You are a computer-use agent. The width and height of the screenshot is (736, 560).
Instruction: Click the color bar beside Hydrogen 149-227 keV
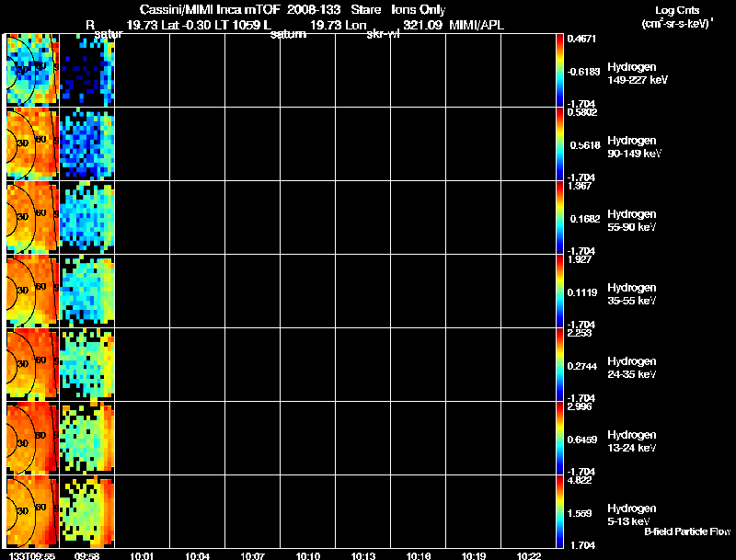coord(559,70)
